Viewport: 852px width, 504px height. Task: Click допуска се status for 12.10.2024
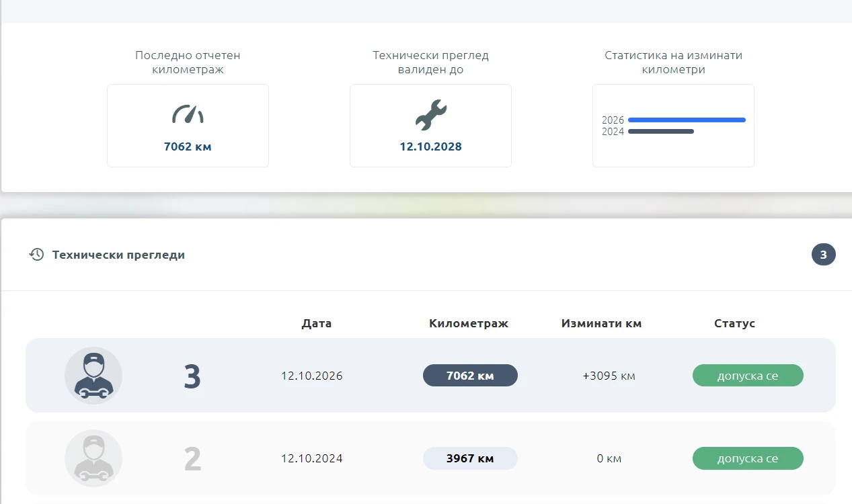[748, 458]
